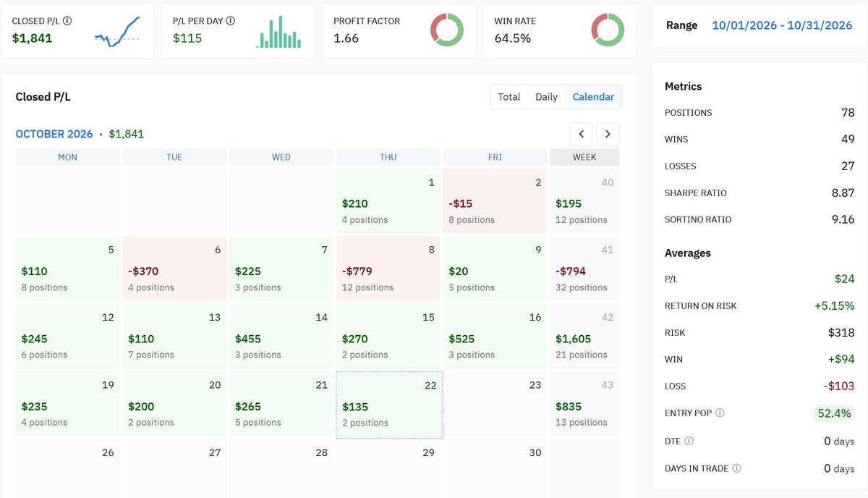Viewport: 868px width, 498px height.
Task: Open week 41 summary showing -$794
Action: (584, 269)
